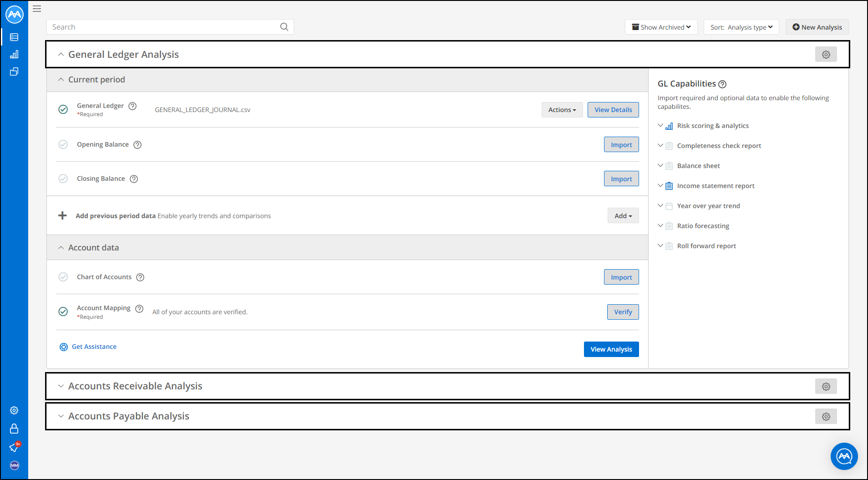Expand the Accounts Payable Analysis section
Viewport: 868px width, 480px height.
(x=61, y=416)
